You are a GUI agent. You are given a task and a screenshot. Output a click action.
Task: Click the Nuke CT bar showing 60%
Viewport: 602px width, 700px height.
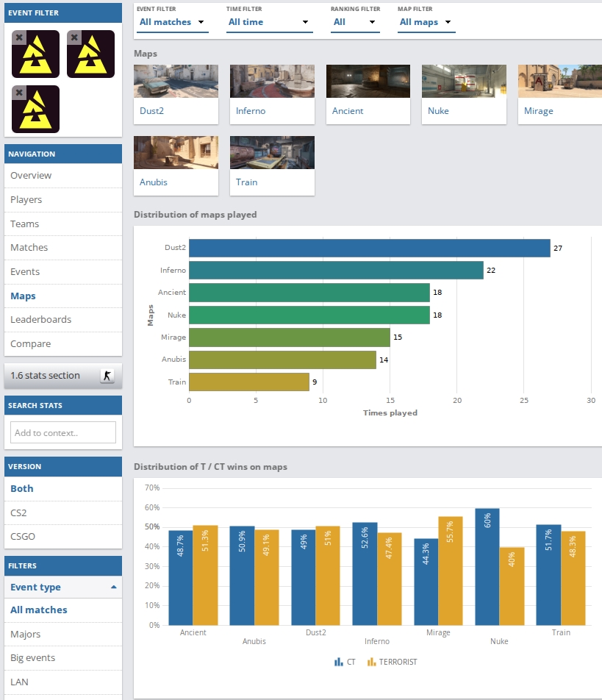click(487, 567)
